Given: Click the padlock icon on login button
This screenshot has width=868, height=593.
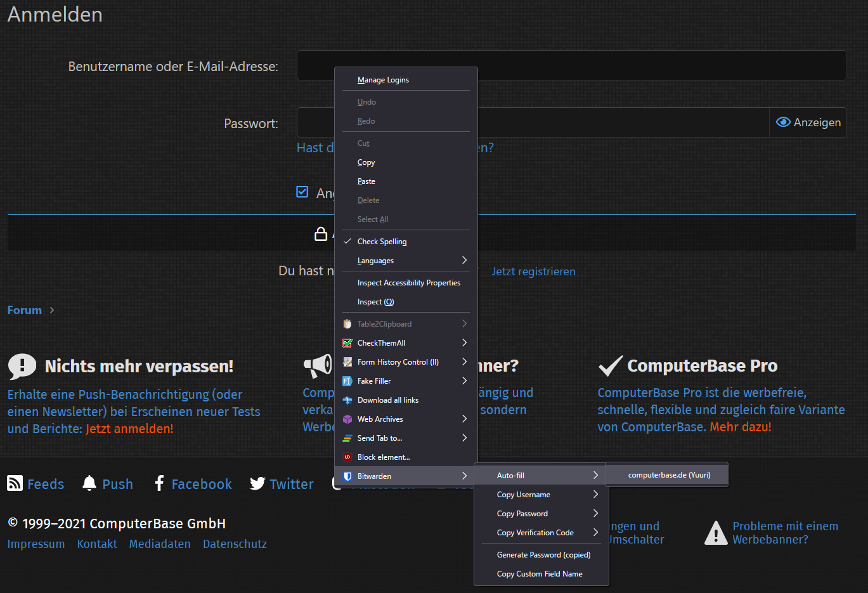Looking at the screenshot, I should pos(321,234).
